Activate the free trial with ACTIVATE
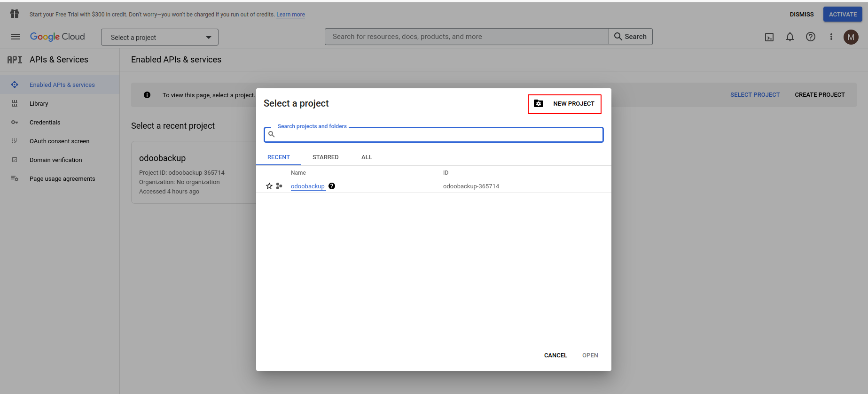Image resolution: width=868 pixels, height=394 pixels. point(843,14)
